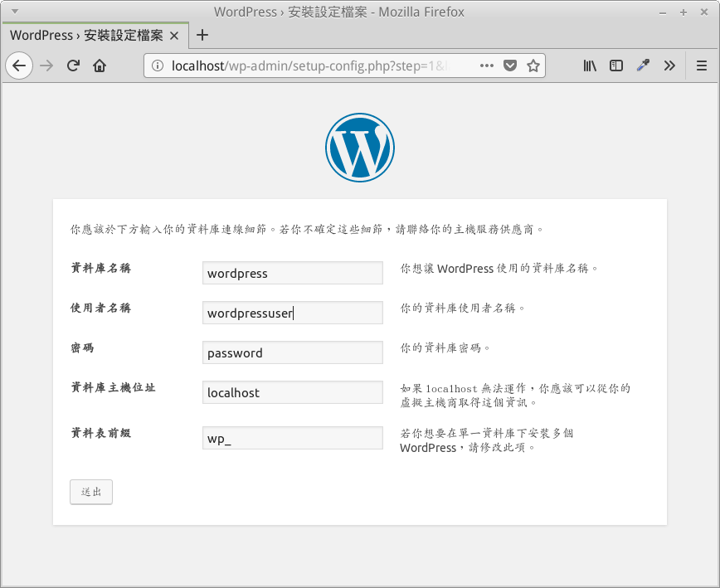Screen dimensions: 720x588
Task: Save page to Pocket
Action: 510,66
